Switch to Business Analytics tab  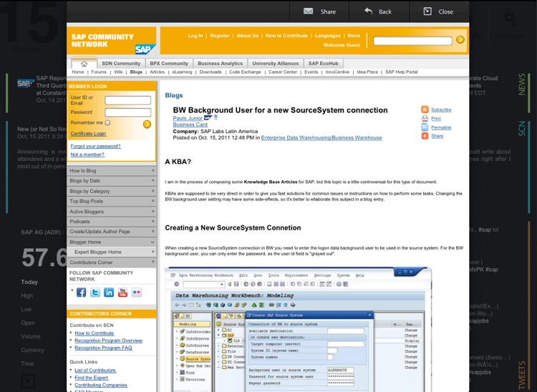(x=220, y=64)
